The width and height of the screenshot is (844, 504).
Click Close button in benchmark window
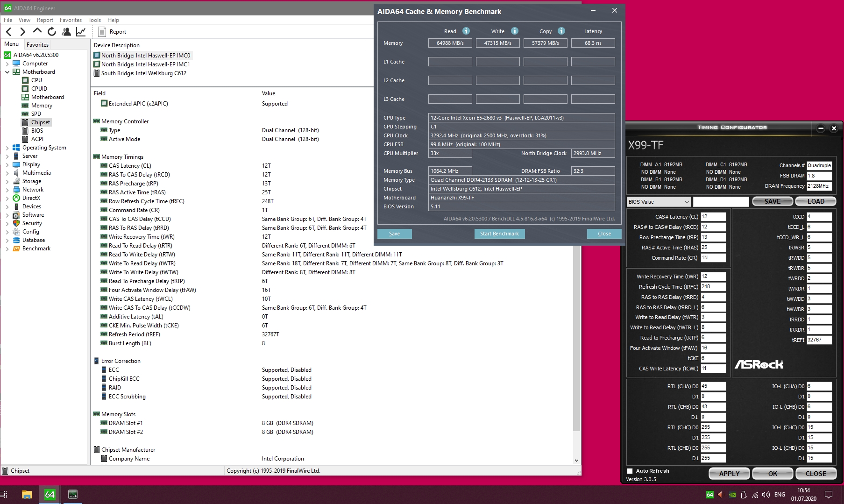[604, 234]
